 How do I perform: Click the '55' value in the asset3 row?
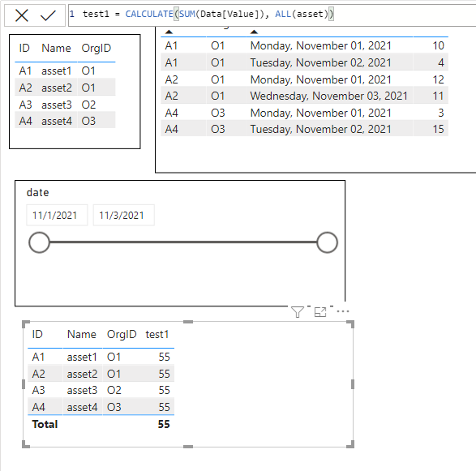pos(165,390)
